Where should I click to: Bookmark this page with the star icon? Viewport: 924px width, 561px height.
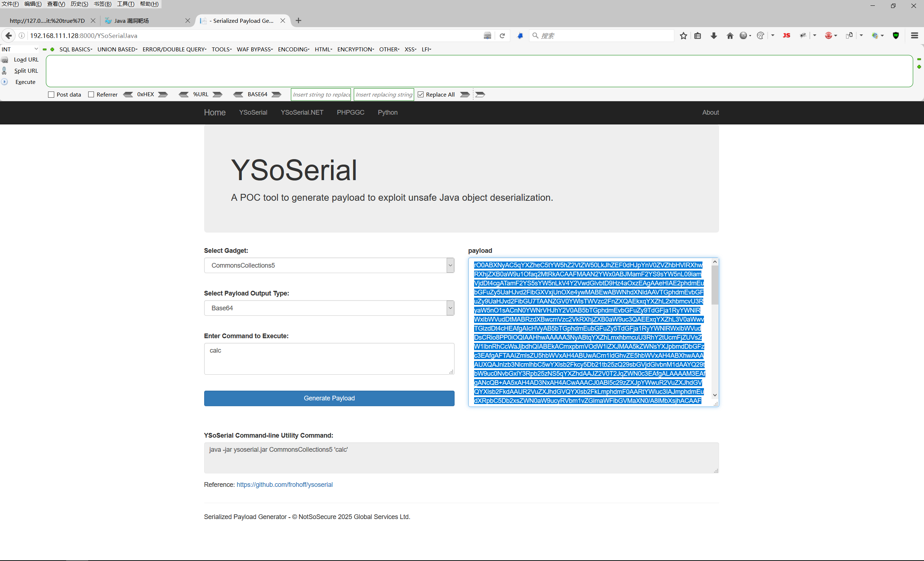(683, 36)
